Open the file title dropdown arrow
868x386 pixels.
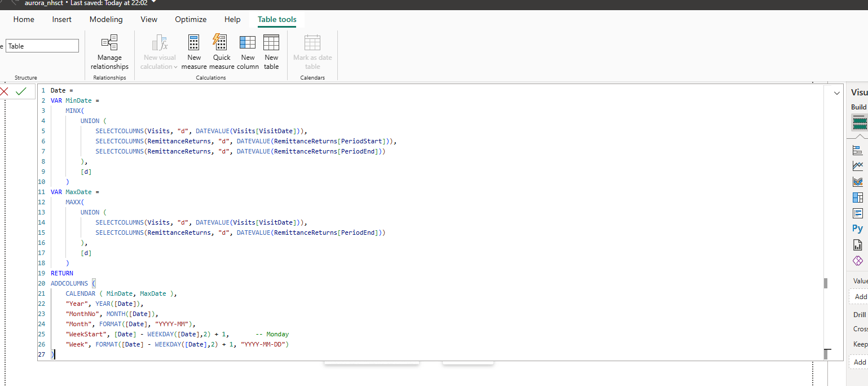[x=155, y=2]
